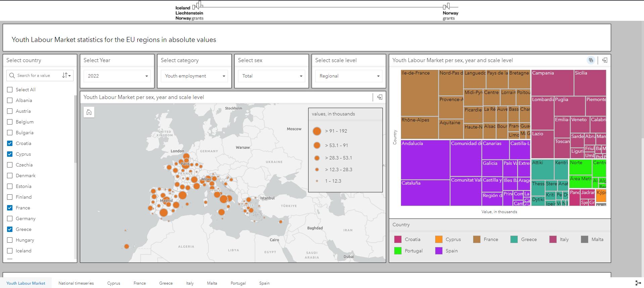Click the Spain purple legend swatch

439,251
